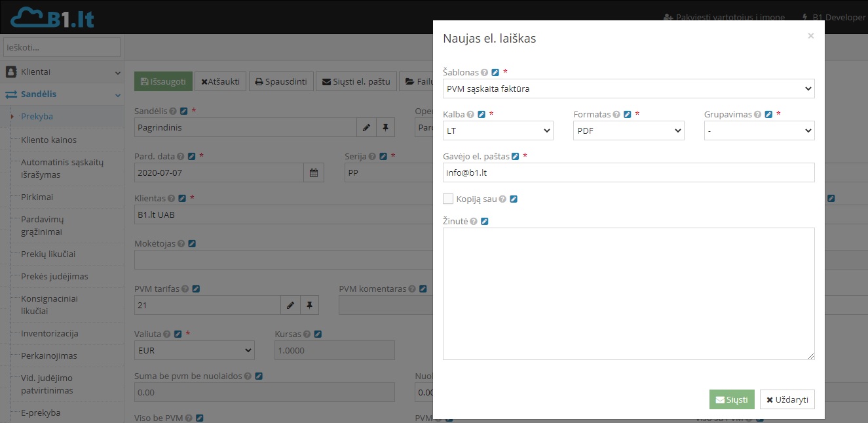Open the Formatas PDF dropdown
This screenshot has height=423, width=868.
tap(628, 131)
